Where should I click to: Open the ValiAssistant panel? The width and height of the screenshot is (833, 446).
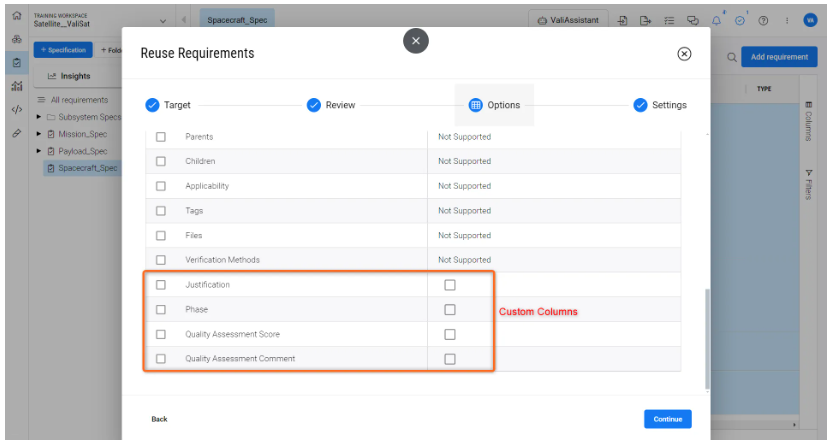click(568, 20)
